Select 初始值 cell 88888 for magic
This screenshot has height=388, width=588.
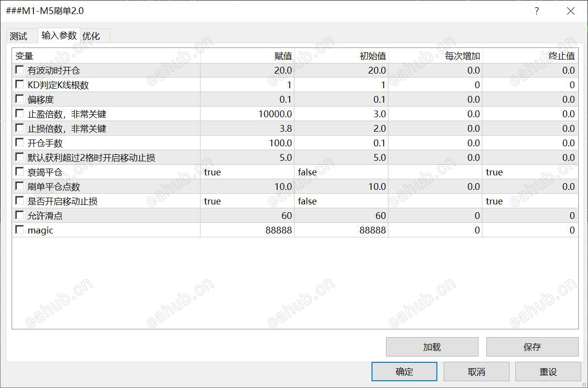coord(341,230)
